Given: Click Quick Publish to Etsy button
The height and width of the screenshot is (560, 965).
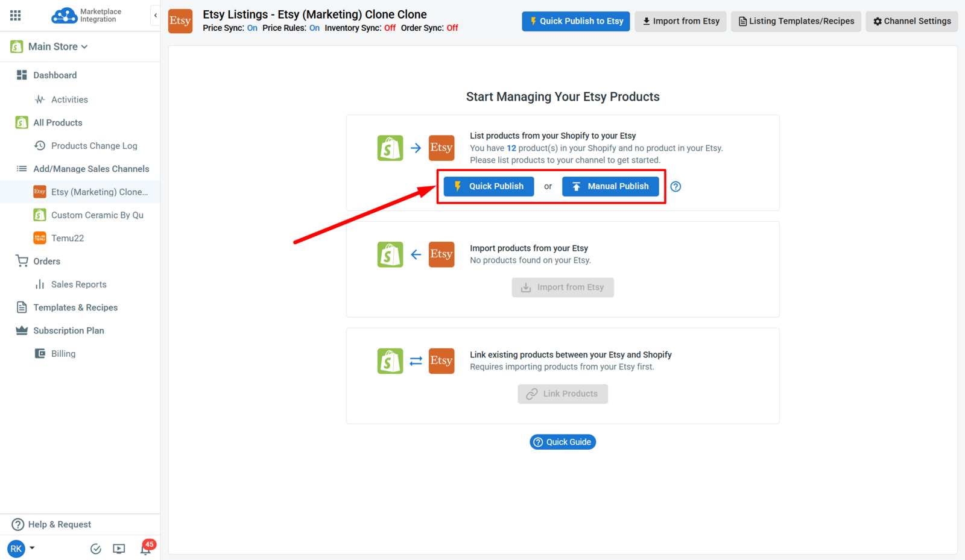Looking at the screenshot, I should click(x=576, y=21).
